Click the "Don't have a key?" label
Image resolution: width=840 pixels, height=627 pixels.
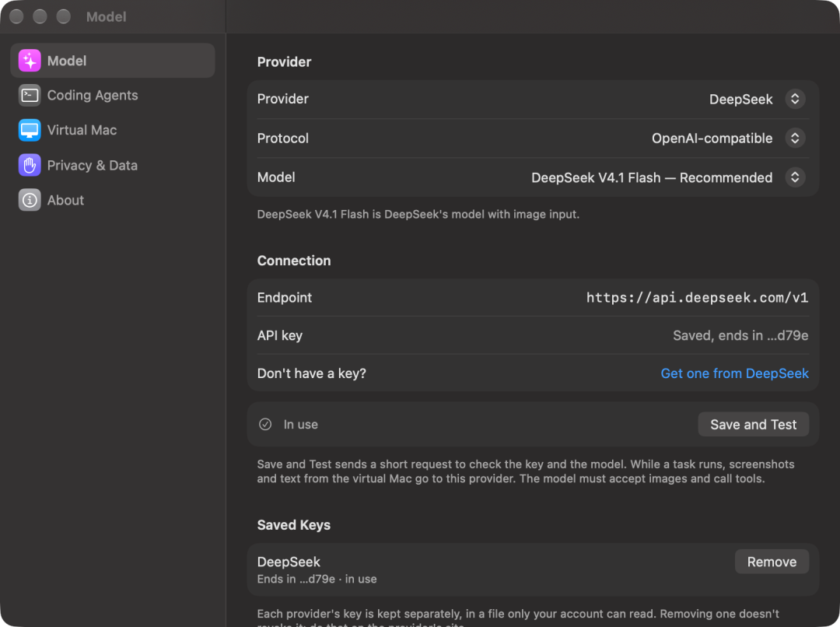(312, 373)
